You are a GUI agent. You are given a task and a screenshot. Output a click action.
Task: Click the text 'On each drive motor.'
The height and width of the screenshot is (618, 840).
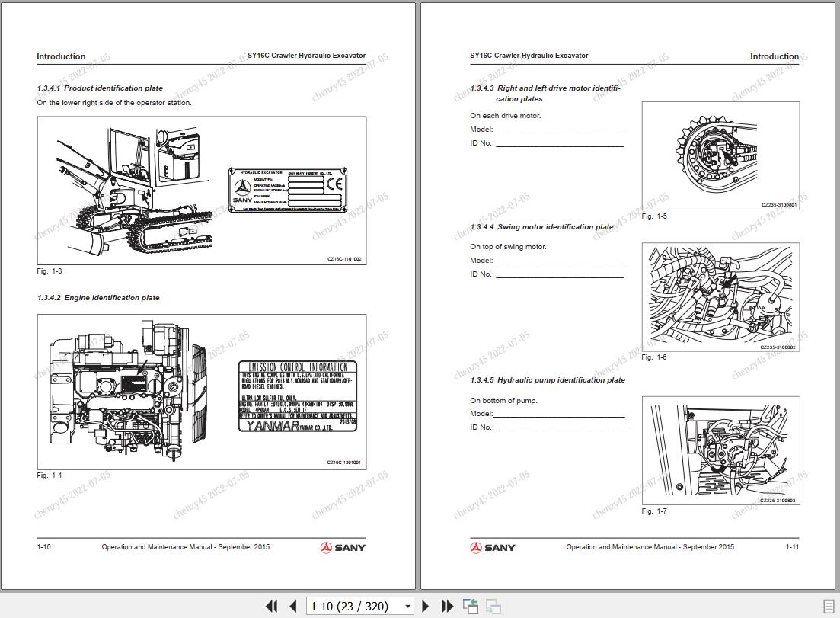click(505, 115)
